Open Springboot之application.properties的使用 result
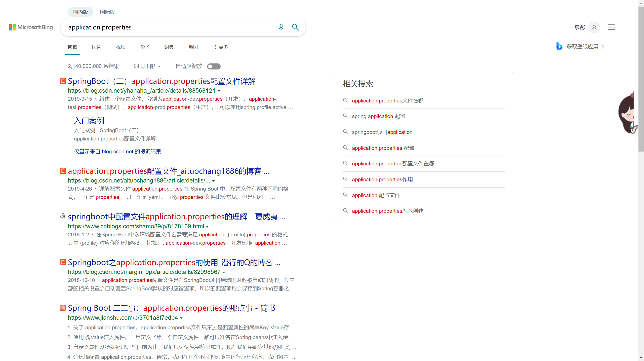 click(x=174, y=262)
